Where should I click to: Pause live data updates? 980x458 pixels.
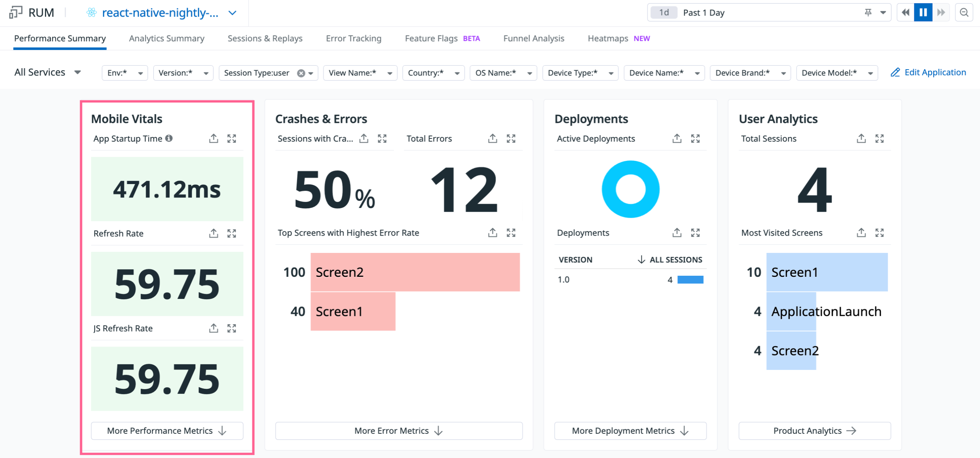[x=923, y=13]
